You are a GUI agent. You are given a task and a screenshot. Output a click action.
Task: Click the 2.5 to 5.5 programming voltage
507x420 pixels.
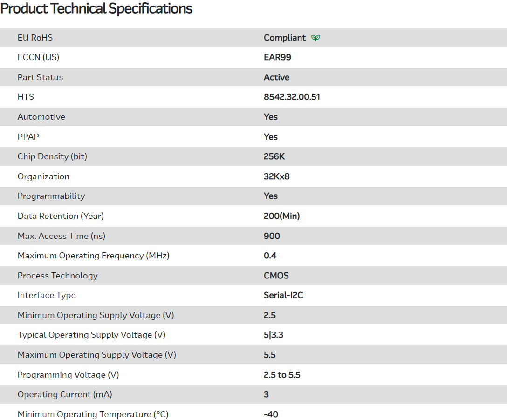[x=282, y=375]
